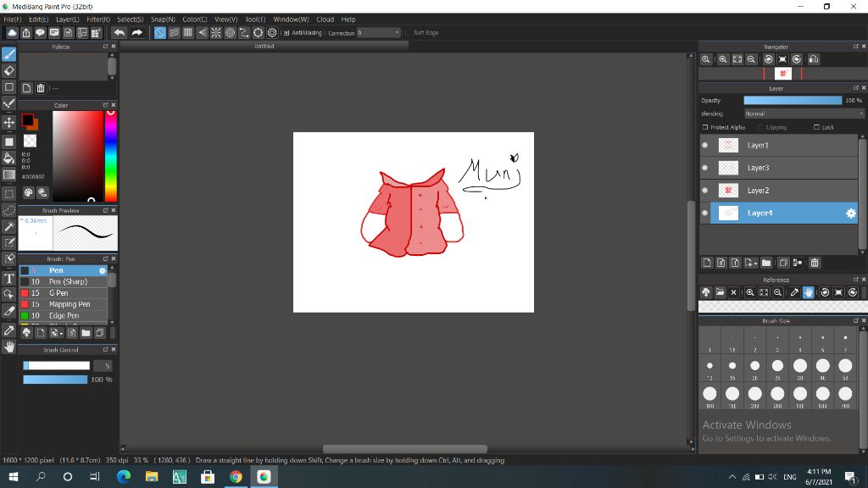Open the Snap menu

[163, 19]
